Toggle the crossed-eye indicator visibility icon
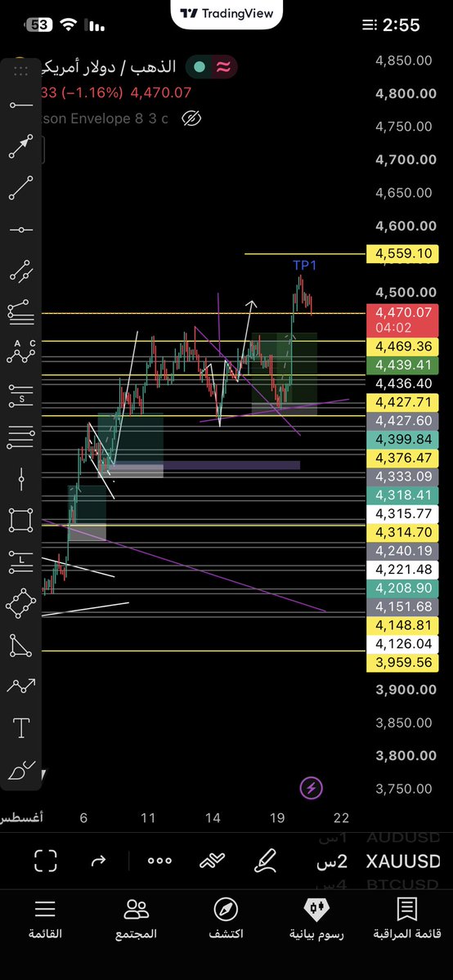 [191, 119]
